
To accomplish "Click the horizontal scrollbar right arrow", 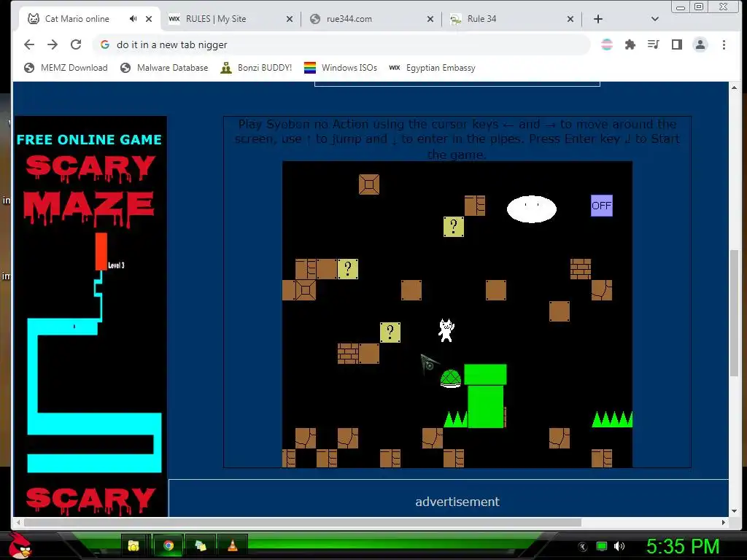I will pyautogui.click(x=724, y=522).
